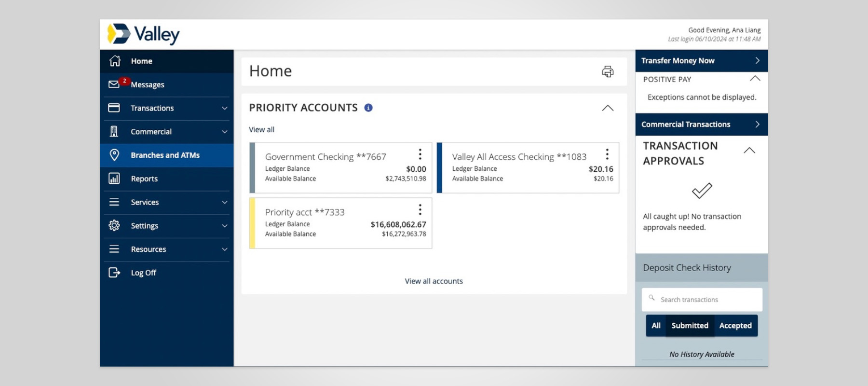Viewport: 868px width, 386px height.
Task: Open Government Checking **7667 options menu
Action: (x=420, y=154)
